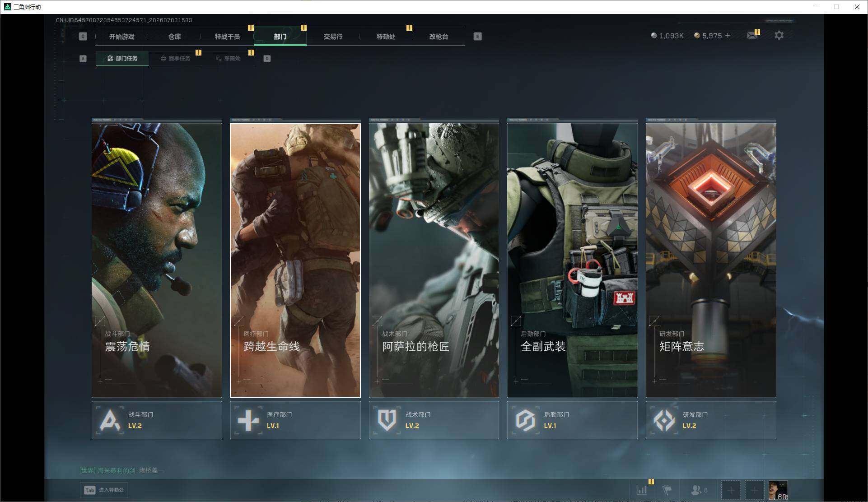This screenshot has height=502, width=868.
Task: Open the 全副武装 logistics department card
Action: click(572, 260)
